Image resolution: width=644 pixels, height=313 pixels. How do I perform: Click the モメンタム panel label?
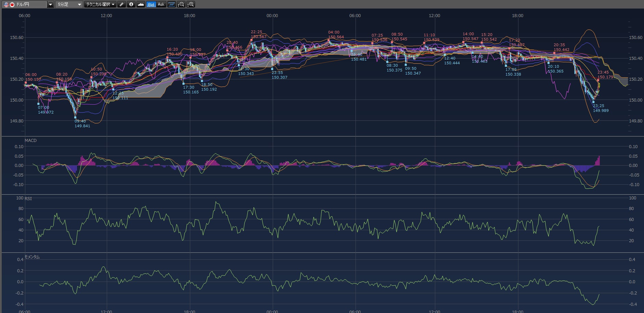(x=32, y=257)
